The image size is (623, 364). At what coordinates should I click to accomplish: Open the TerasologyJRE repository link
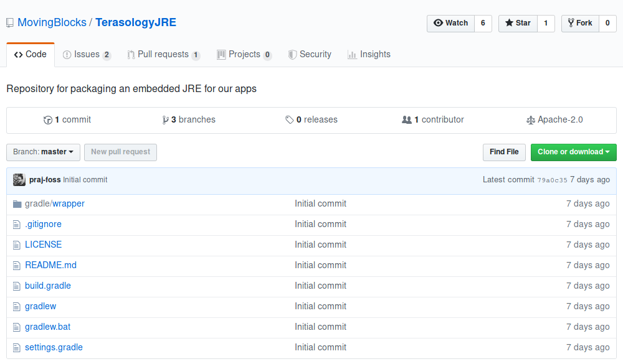point(136,22)
